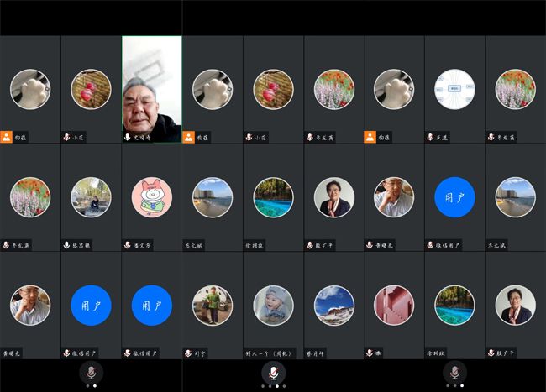Viewport: 546px width, 392px height.
Task: Unmute using the mic button in the right meeting panel
Action: pos(454,372)
